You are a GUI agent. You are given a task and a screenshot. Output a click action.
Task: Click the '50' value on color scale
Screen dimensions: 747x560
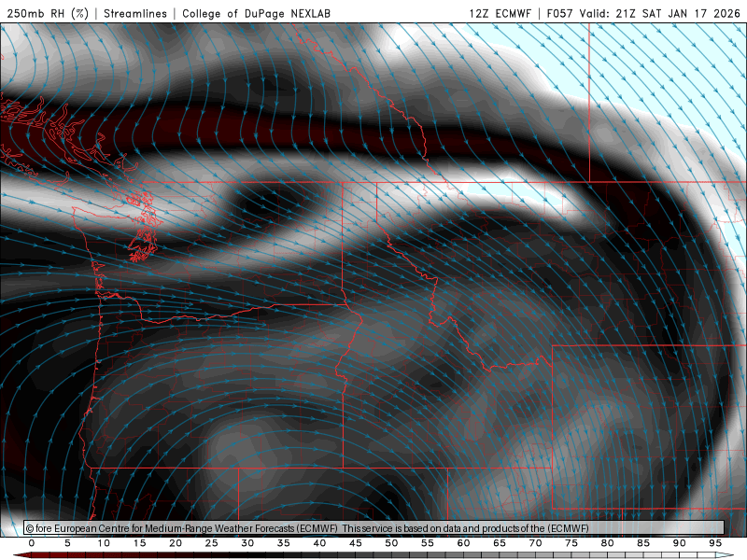391,543
